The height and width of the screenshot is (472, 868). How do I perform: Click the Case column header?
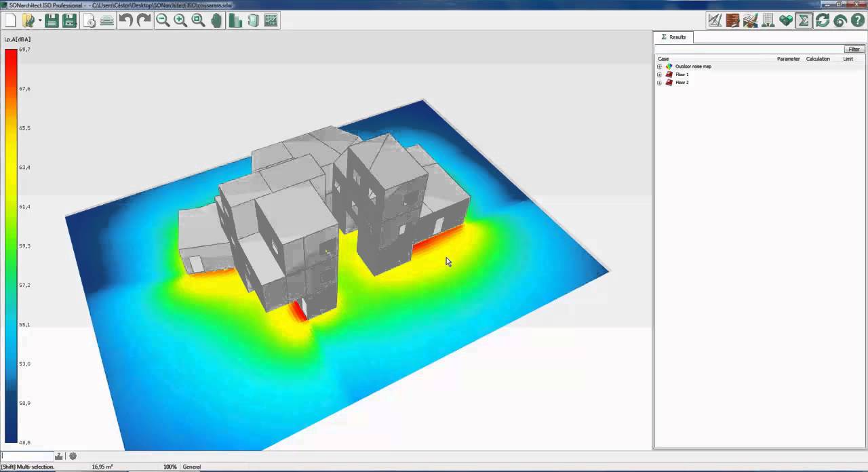coord(663,59)
